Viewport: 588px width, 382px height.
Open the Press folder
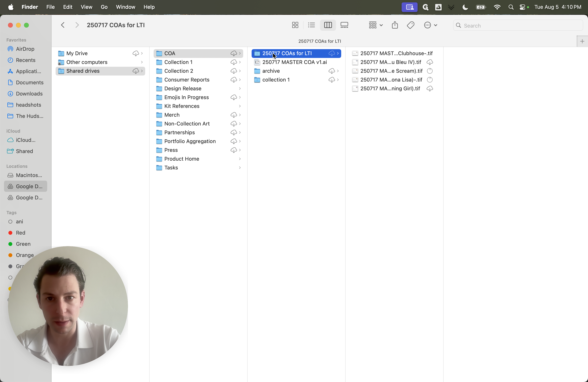pos(198,150)
